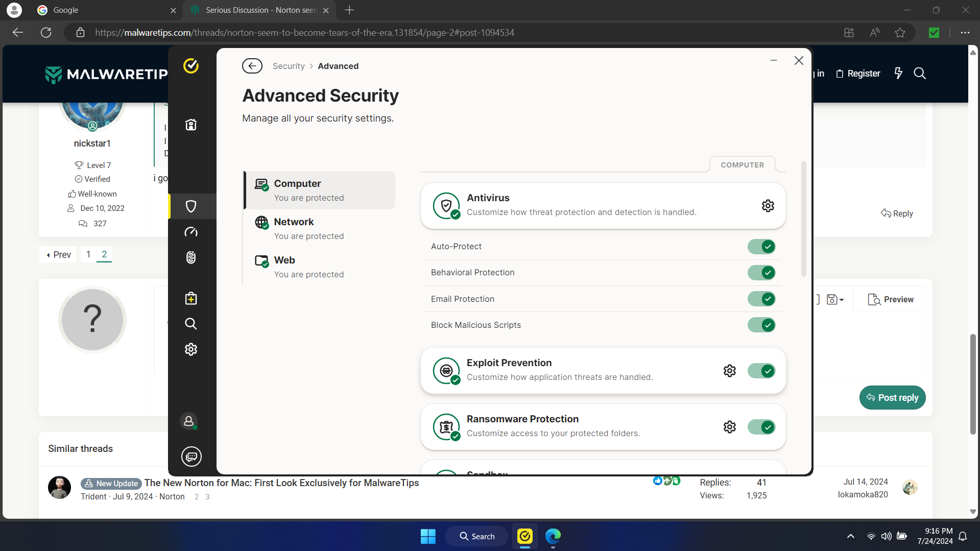
Task: Click the COMPUTER tab label
Action: click(742, 165)
